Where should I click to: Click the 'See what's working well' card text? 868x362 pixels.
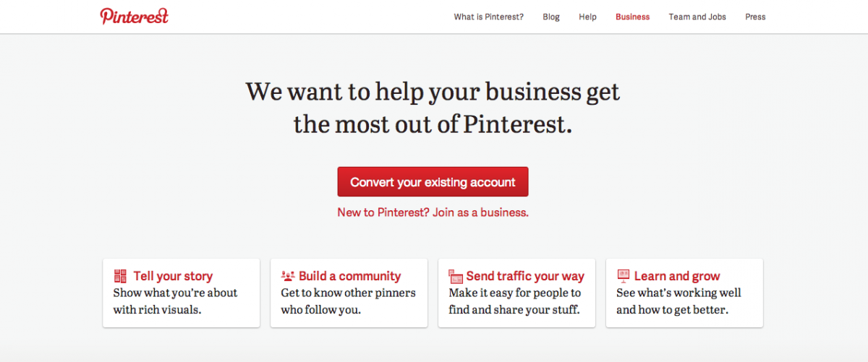click(678, 293)
